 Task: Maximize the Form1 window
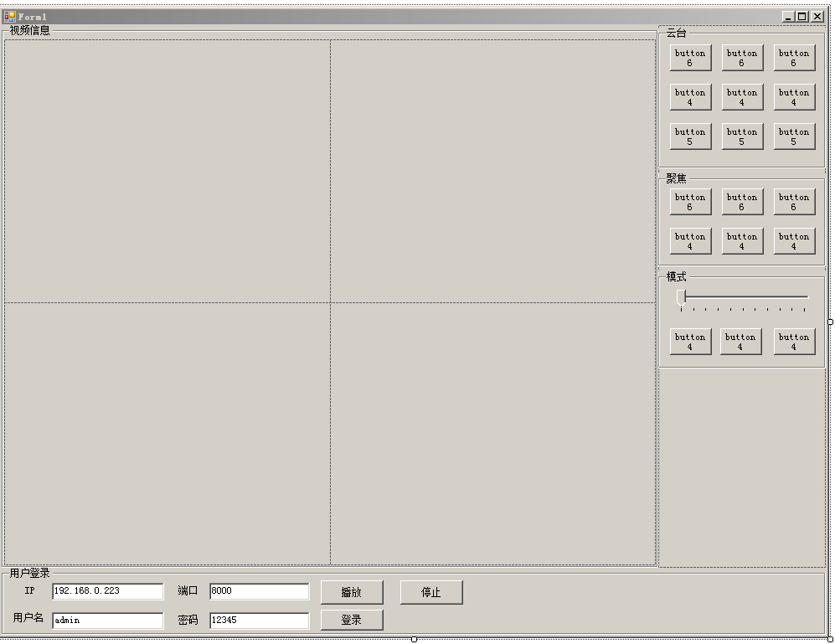802,17
